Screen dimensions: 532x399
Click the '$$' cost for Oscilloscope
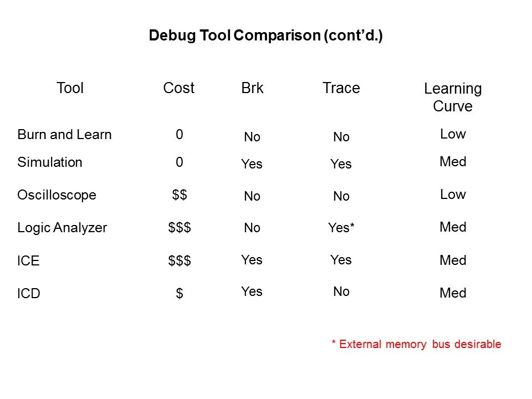(180, 195)
